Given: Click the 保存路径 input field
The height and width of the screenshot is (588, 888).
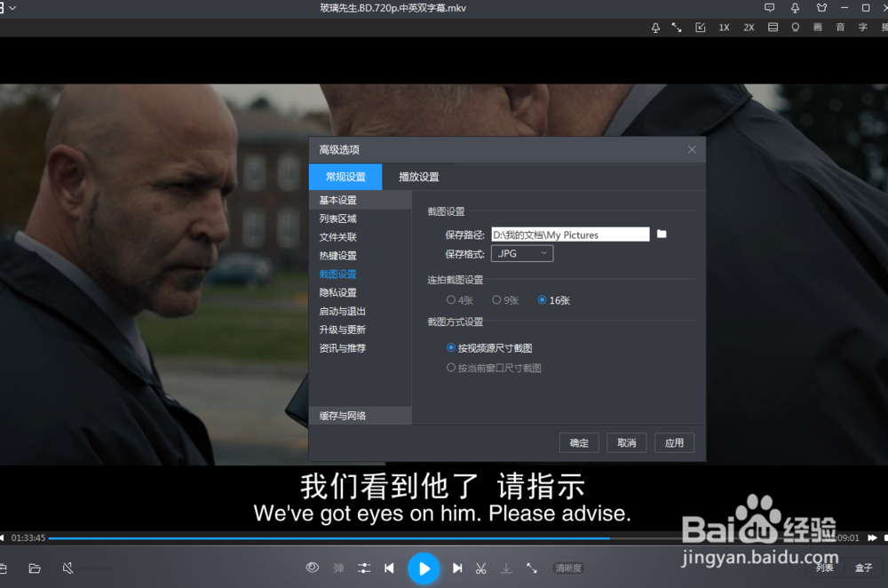Looking at the screenshot, I should (x=570, y=234).
